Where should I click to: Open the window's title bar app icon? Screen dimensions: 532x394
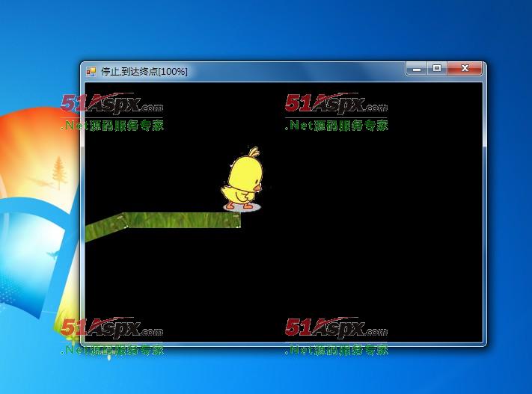tap(91, 72)
